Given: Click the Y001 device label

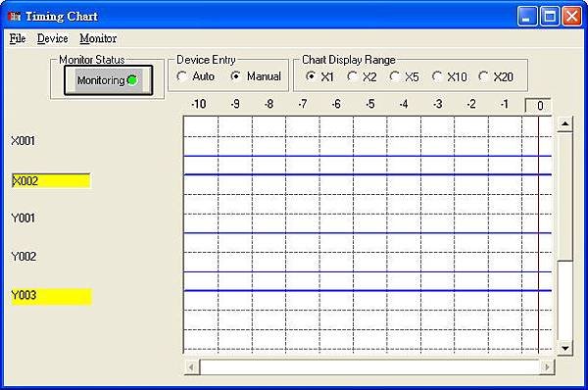Looking at the screenshot, I should pyautogui.click(x=24, y=218).
